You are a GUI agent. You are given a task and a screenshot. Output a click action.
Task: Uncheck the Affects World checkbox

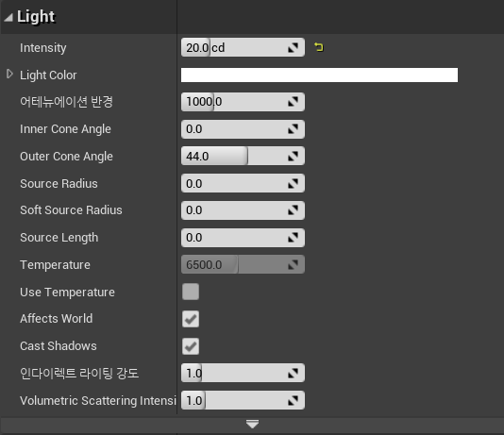(x=191, y=319)
